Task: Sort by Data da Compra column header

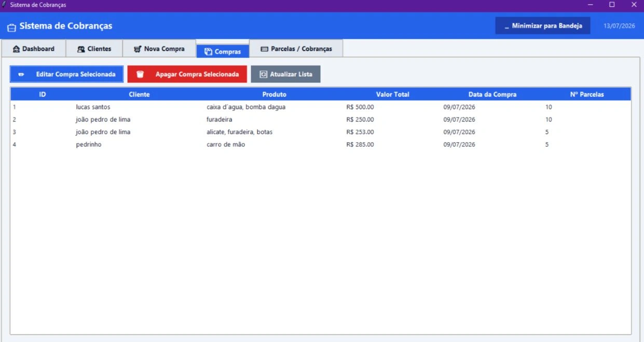Action: point(492,94)
